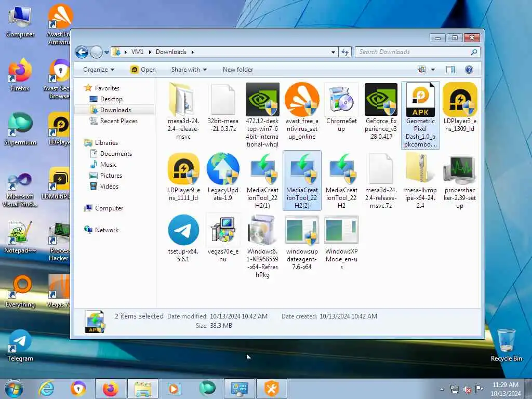Select the ChromeSetup installer

(341, 108)
